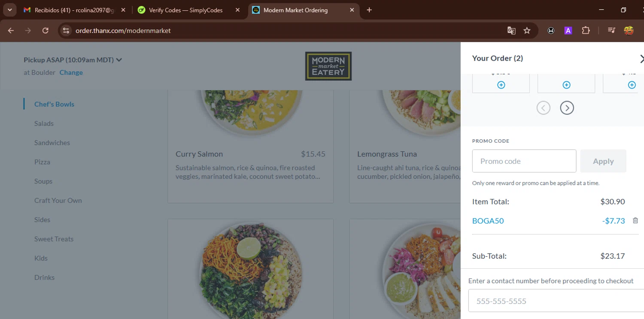Click the next arrow in suggestions carousel
The width and height of the screenshot is (644, 319).
click(567, 108)
